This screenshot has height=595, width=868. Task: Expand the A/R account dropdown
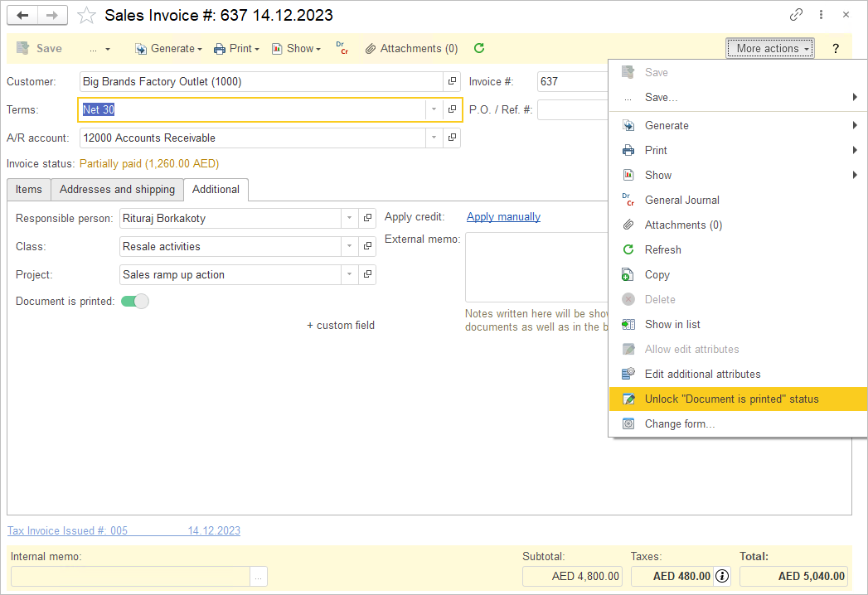click(434, 138)
